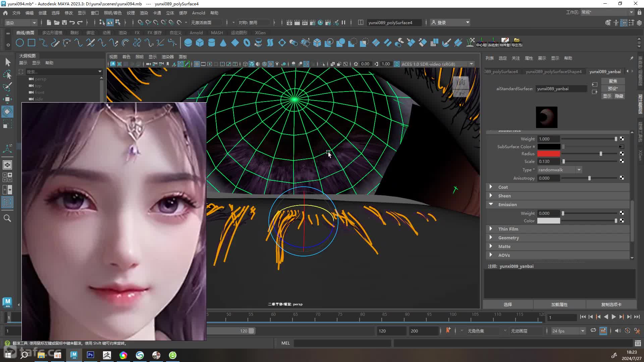The image size is (644, 362).
Task: Open the workspace 常规 dropdown
Action: pyautogui.click(x=607, y=12)
